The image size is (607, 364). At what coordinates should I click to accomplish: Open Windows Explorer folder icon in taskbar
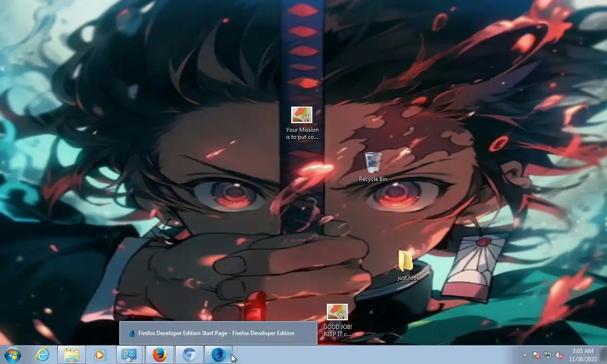pos(72,355)
